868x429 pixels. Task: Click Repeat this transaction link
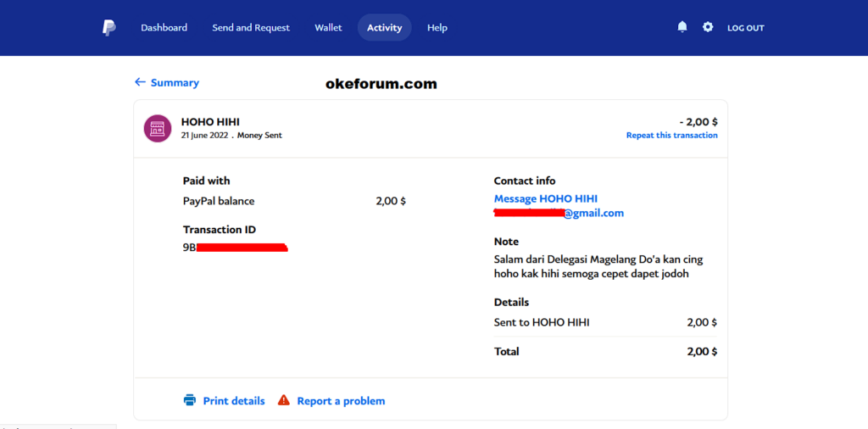[x=672, y=135]
